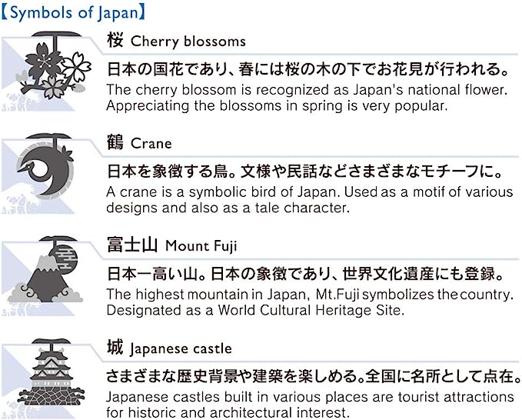Image resolution: width=522 pixels, height=420 pixels.
Task: Click the Japanese sentence about Mount Fuji
Action: tap(305, 275)
